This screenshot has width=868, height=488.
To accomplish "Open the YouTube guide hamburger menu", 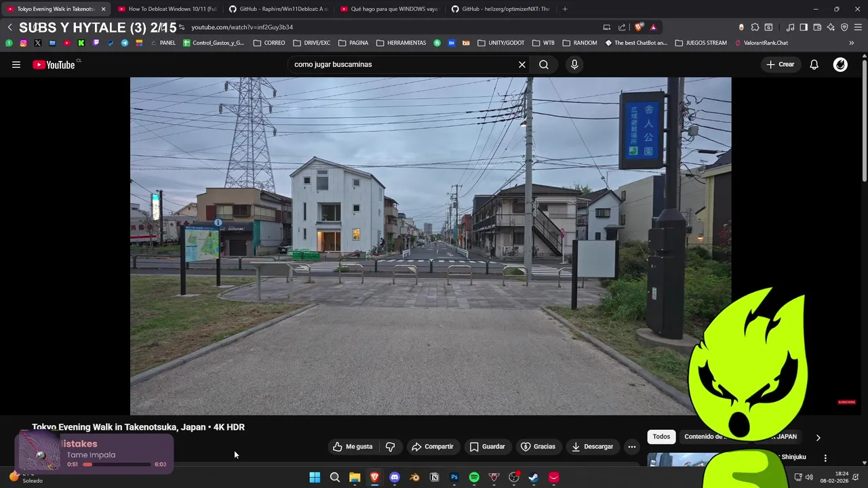I will point(16,64).
